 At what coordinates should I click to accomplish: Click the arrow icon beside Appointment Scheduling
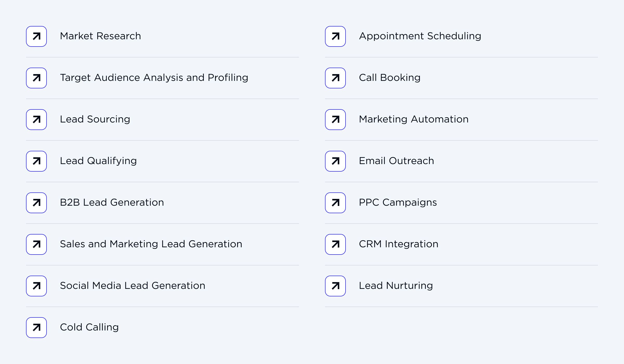(x=335, y=37)
